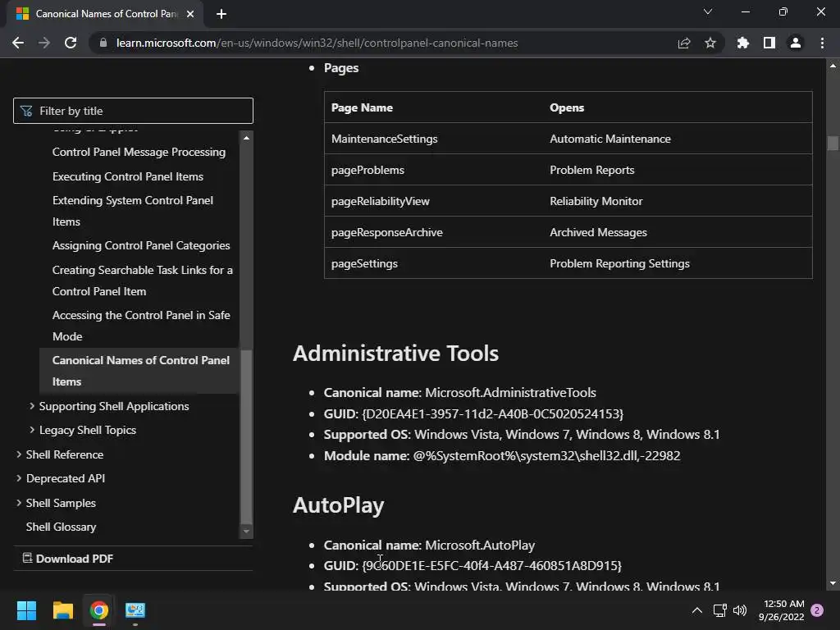Open Chrome three-dot menu
Image resolution: width=840 pixels, height=630 pixels.
(822, 43)
